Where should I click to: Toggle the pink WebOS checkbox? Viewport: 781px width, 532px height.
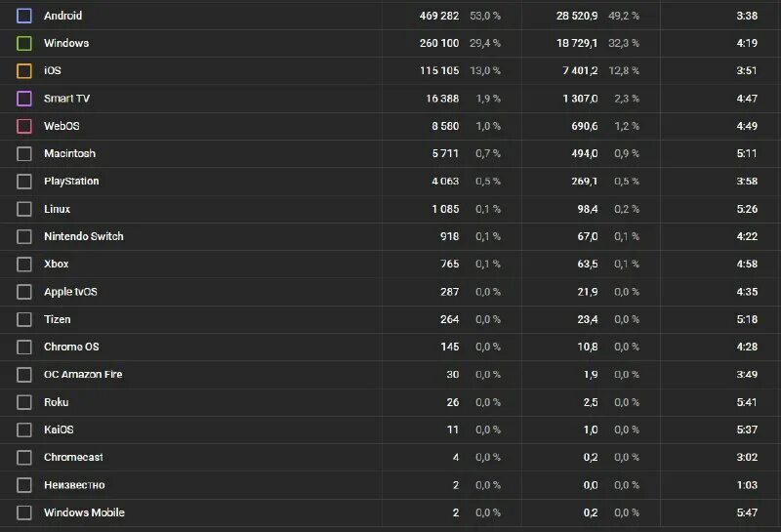23,126
